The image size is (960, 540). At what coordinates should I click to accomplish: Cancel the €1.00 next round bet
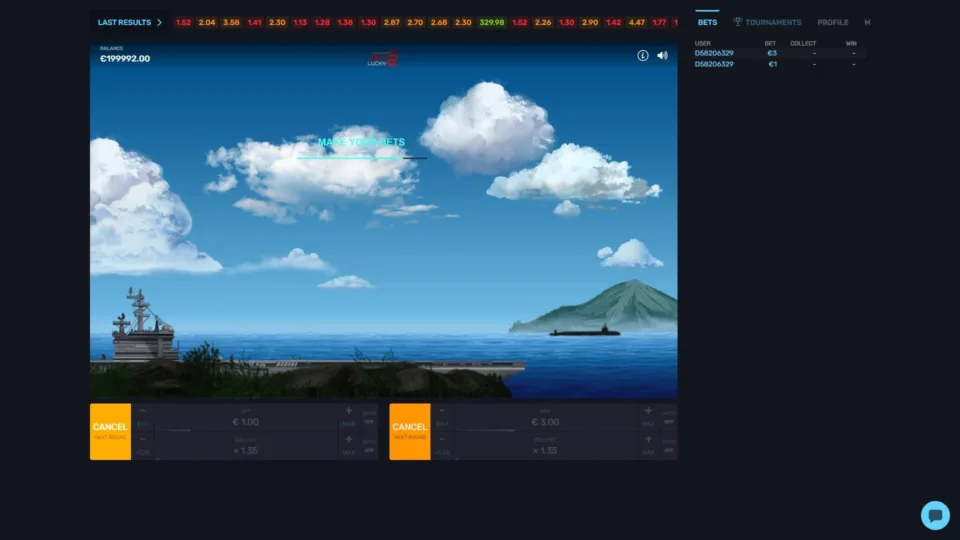tap(110, 431)
